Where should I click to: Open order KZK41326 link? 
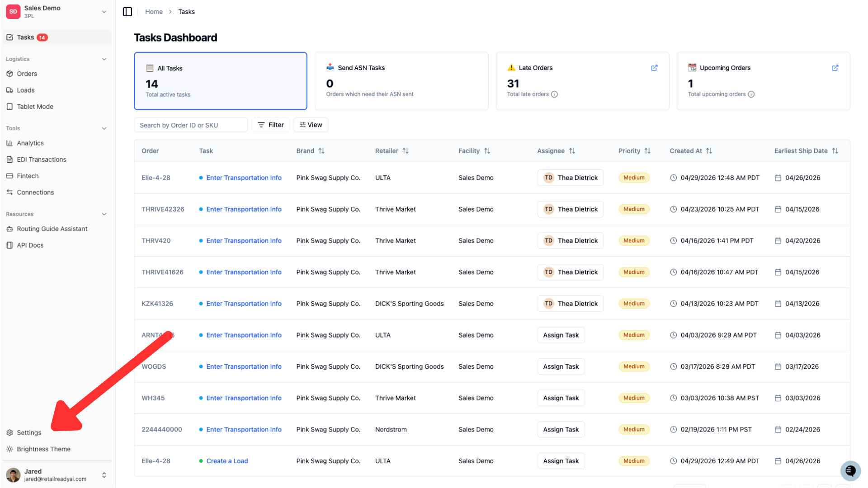[157, 304]
